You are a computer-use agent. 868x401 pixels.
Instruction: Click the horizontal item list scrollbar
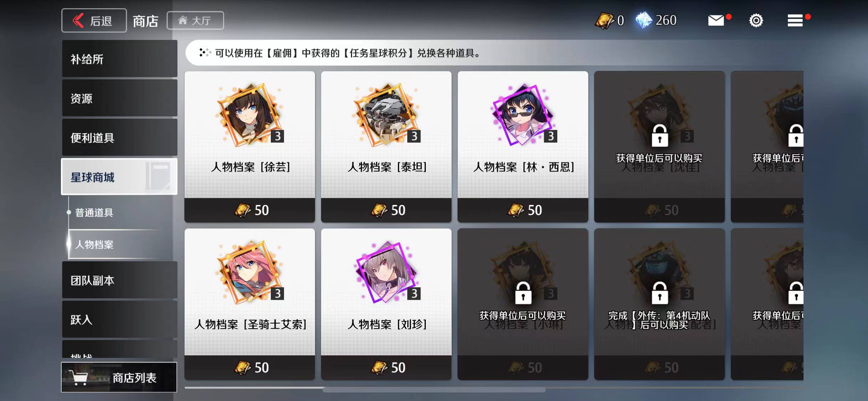click(434, 390)
